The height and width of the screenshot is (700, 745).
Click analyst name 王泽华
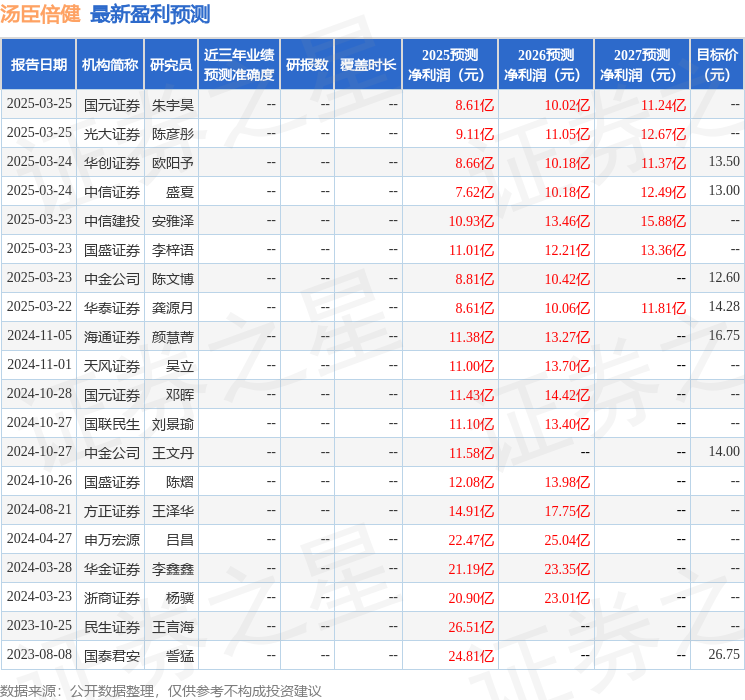pos(173,511)
